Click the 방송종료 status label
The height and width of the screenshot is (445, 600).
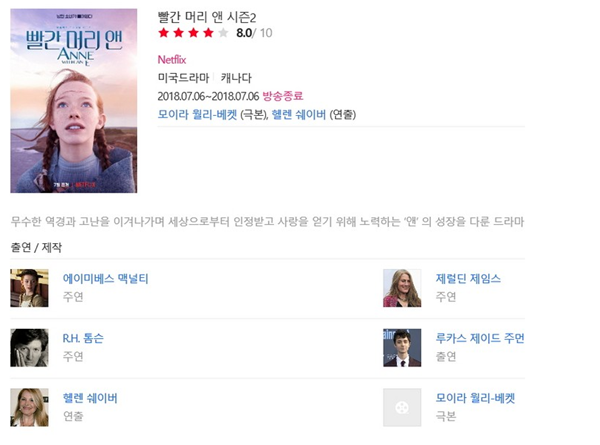[283, 96]
